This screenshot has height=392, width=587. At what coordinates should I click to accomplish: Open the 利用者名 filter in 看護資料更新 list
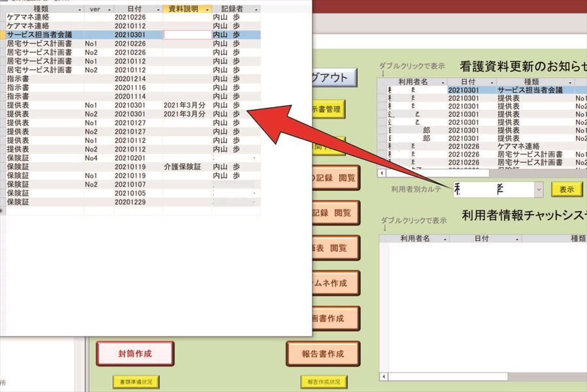point(443,82)
